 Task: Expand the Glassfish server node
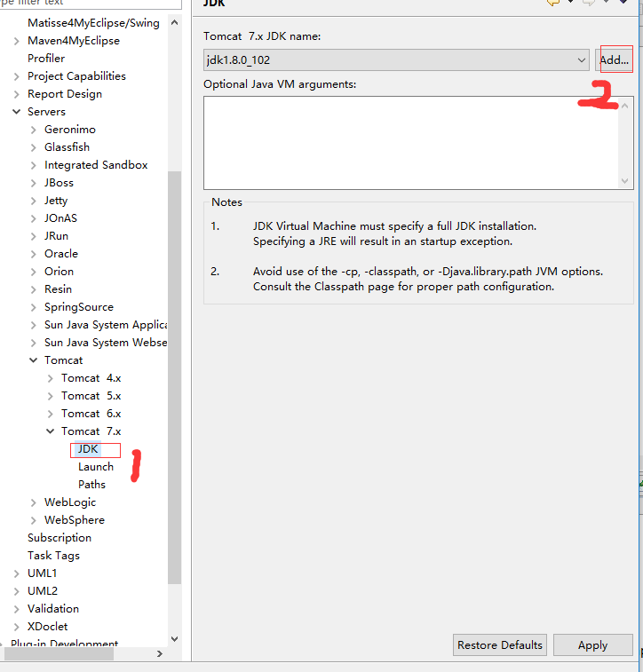(34, 147)
